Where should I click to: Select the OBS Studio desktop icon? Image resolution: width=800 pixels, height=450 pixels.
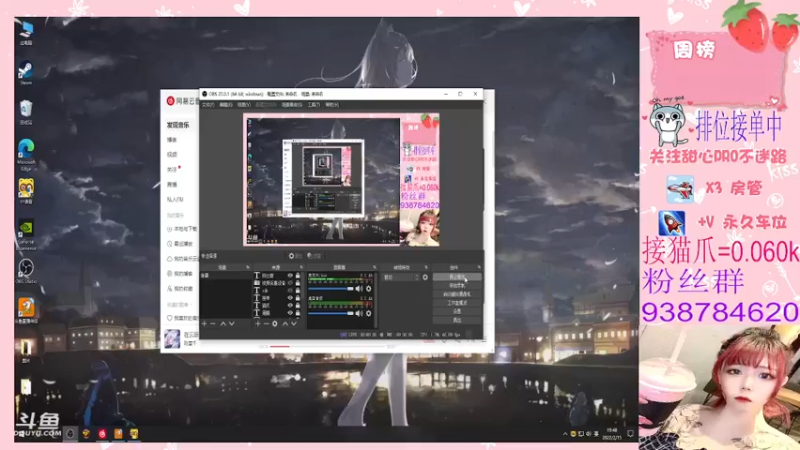tap(26, 270)
